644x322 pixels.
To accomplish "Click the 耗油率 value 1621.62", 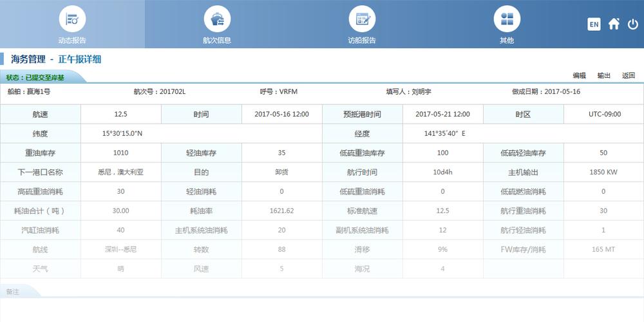I will click(x=282, y=211).
